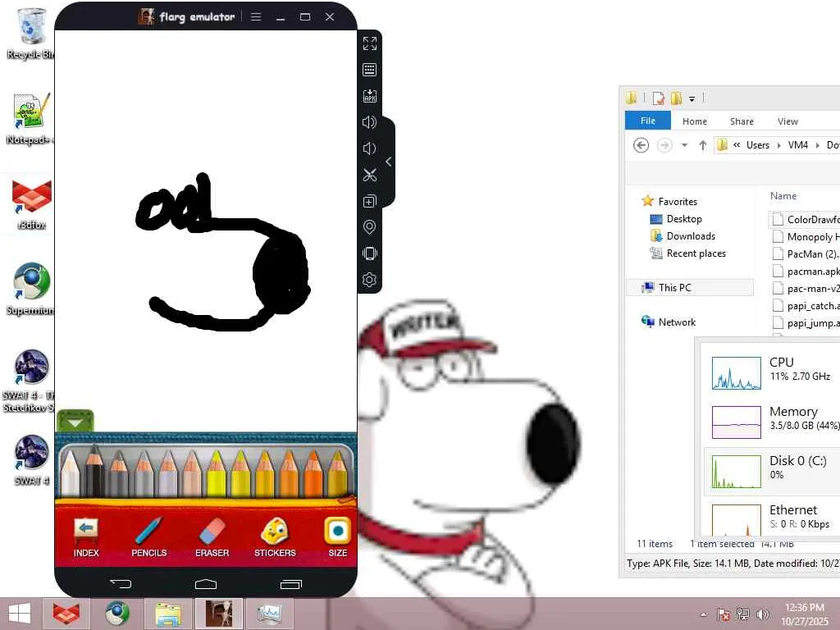Open the emulator keyboard mapping

coord(370,70)
